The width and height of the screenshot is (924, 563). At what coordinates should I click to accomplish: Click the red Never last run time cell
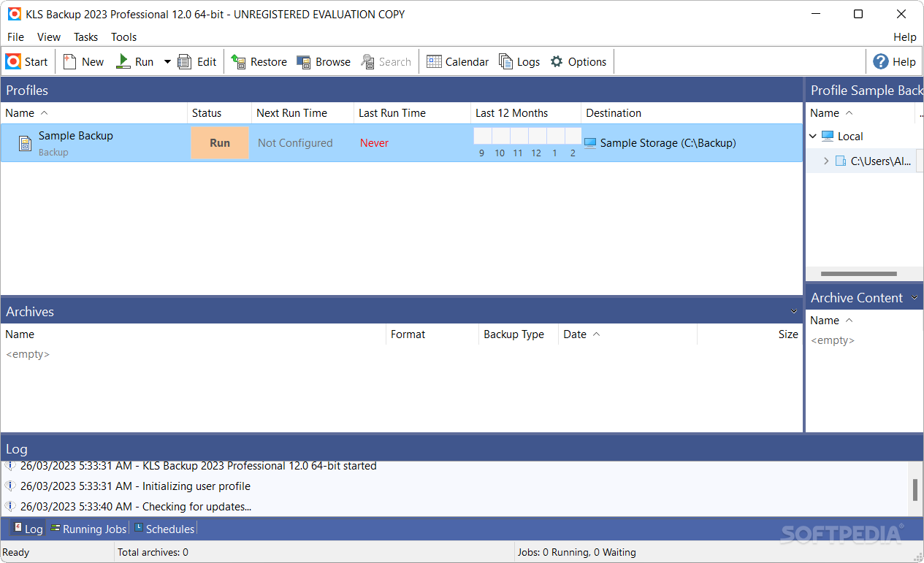(x=374, y=143)
